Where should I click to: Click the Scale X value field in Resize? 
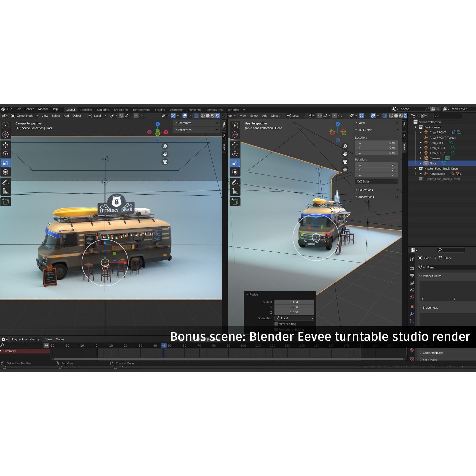294,302
